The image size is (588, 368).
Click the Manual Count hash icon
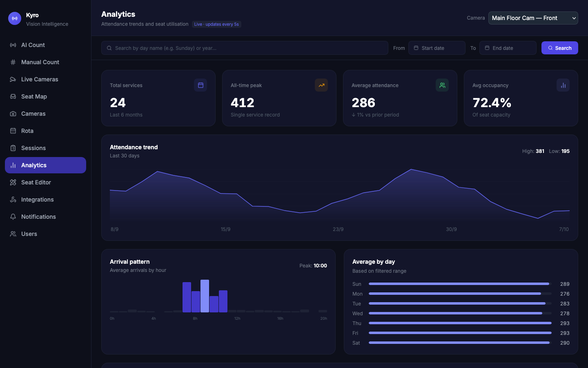(13, 62)
